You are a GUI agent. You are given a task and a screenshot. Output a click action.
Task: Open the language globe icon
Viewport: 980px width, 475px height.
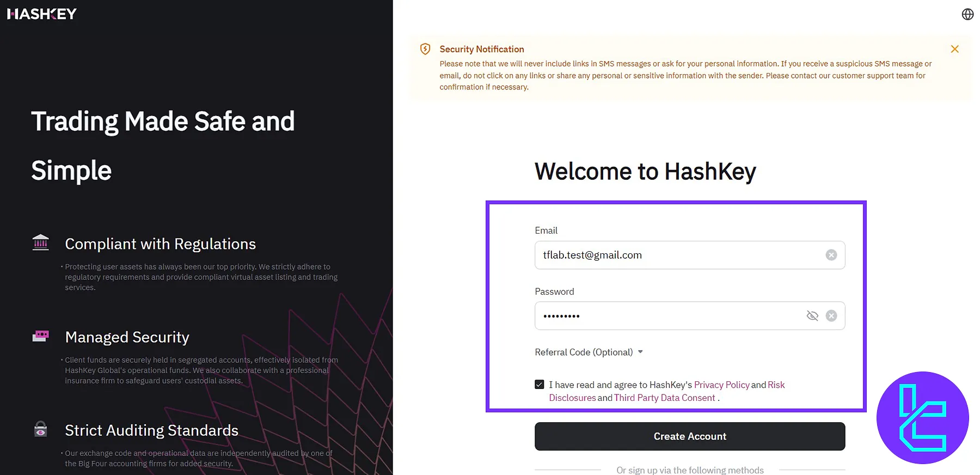click(967, 14)
